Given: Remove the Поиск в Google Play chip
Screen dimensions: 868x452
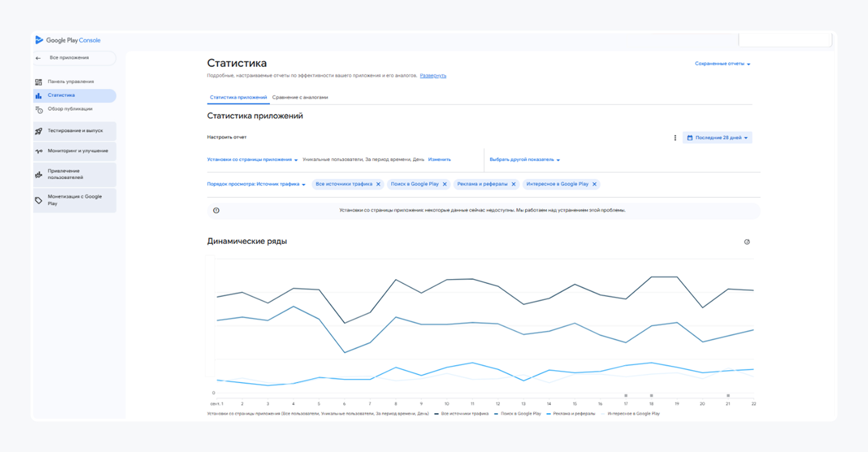Looking at the screenshot, I should click(x=445, y=184).
